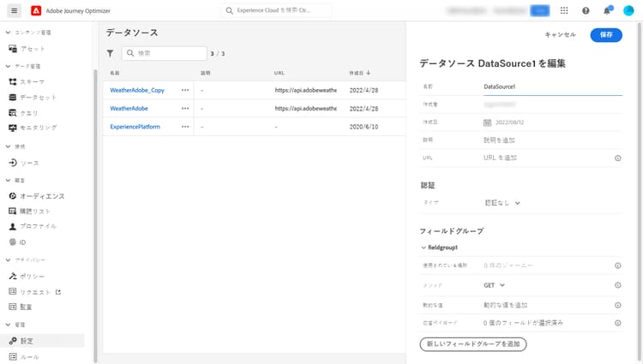
Task: Open more actions for WeatherAdobe_Copy
Action: [185, 90]
